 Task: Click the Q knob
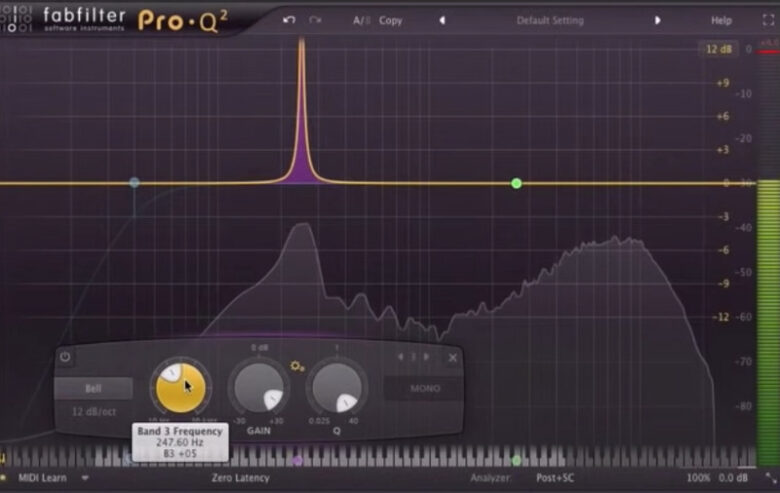pos(337,388)
